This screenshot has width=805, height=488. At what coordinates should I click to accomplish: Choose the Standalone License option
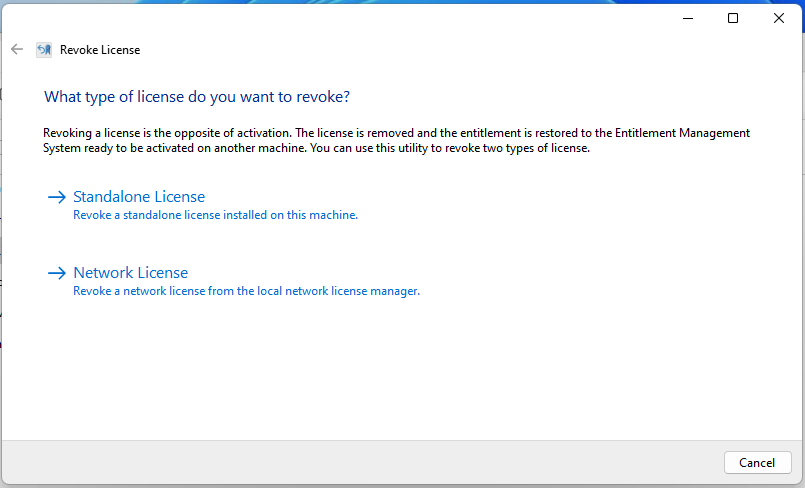click(x=139, y=197)
